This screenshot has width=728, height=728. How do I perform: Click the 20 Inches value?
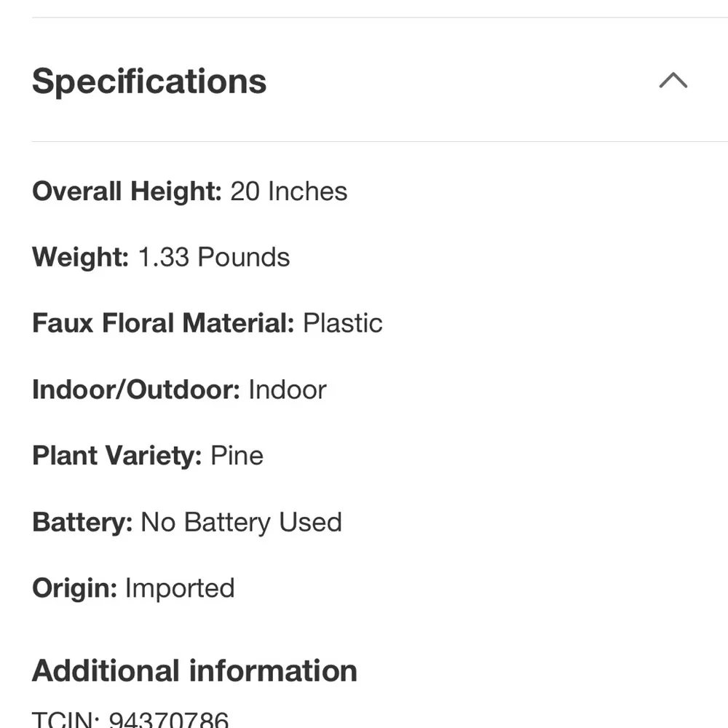(x=288, y=191)
